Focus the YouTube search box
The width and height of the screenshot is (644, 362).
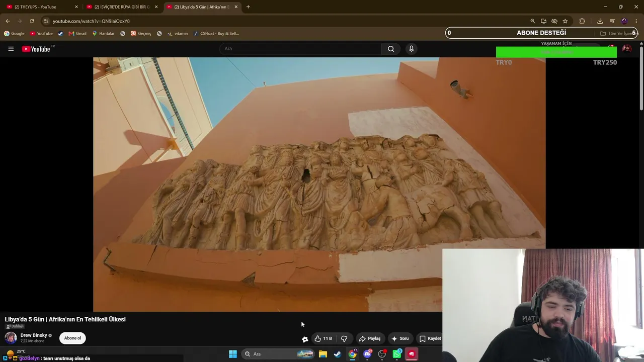coord(300,49)
